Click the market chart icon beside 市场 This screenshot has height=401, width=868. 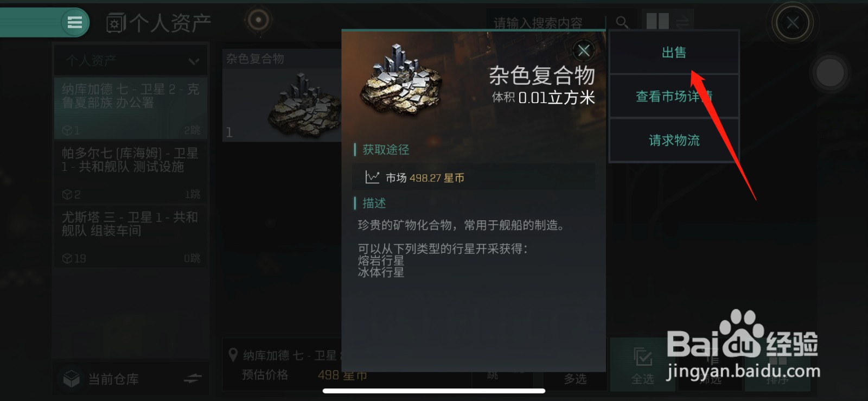pyautogui.click(x=372, y=177)
